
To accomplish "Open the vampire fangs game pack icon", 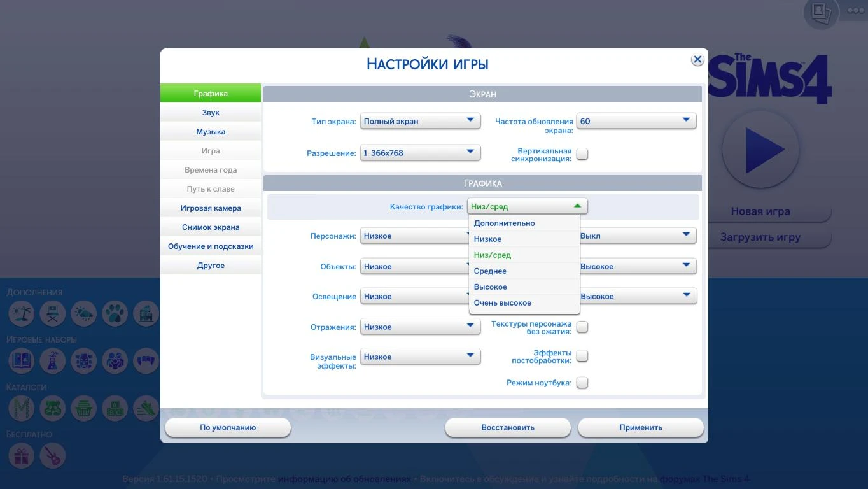I will (147, 361).
